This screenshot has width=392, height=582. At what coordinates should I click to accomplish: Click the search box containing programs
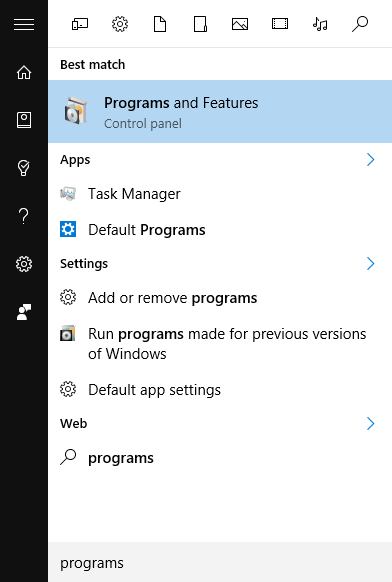tap(220, 563)
